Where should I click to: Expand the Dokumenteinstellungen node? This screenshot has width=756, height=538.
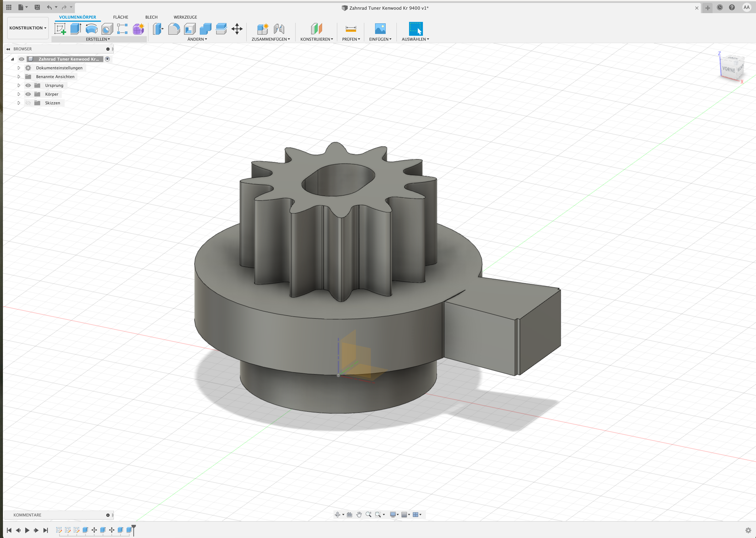19,68
